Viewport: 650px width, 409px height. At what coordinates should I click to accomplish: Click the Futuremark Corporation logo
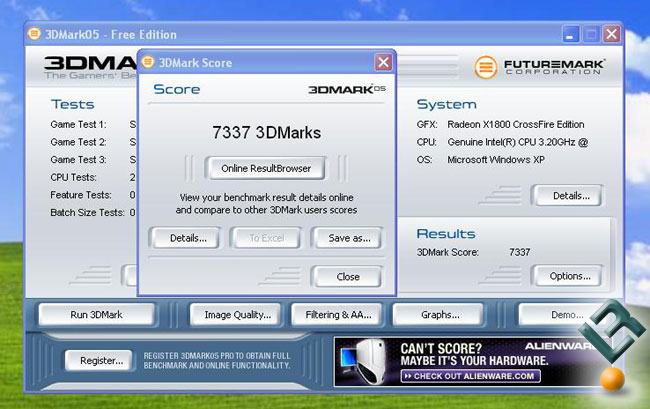click(539, 67)
